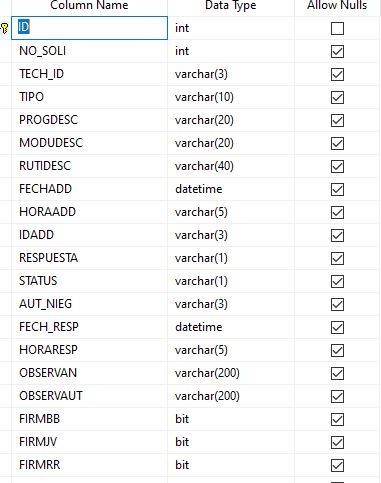The width and height of the screenshot is (381, 483).
Task: Click the Data Type header
Action: [231, 6]
